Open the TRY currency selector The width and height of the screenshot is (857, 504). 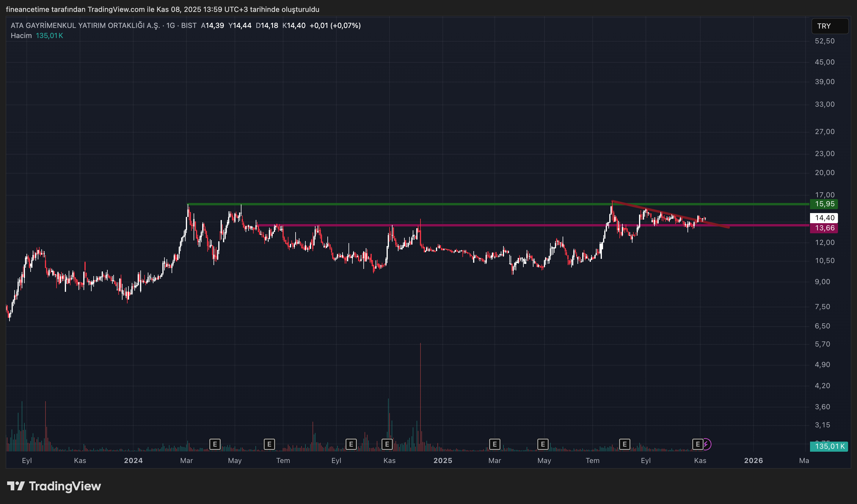(x=830, y=26)
